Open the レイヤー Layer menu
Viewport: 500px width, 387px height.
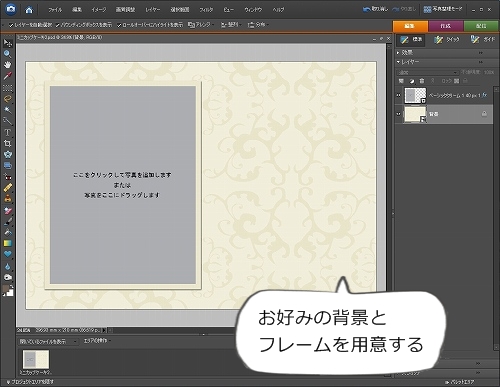153,10
